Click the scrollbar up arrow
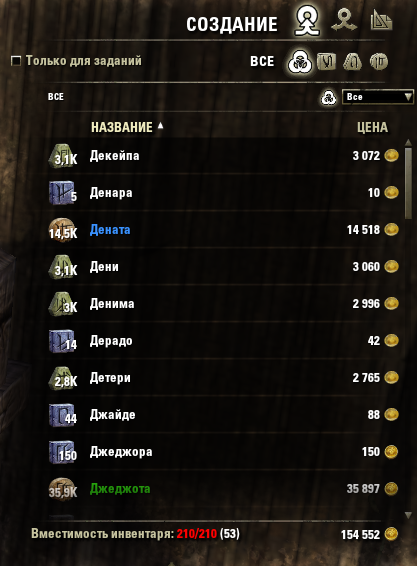The width and height of the screenshot is (417, 566). point(408,142)
